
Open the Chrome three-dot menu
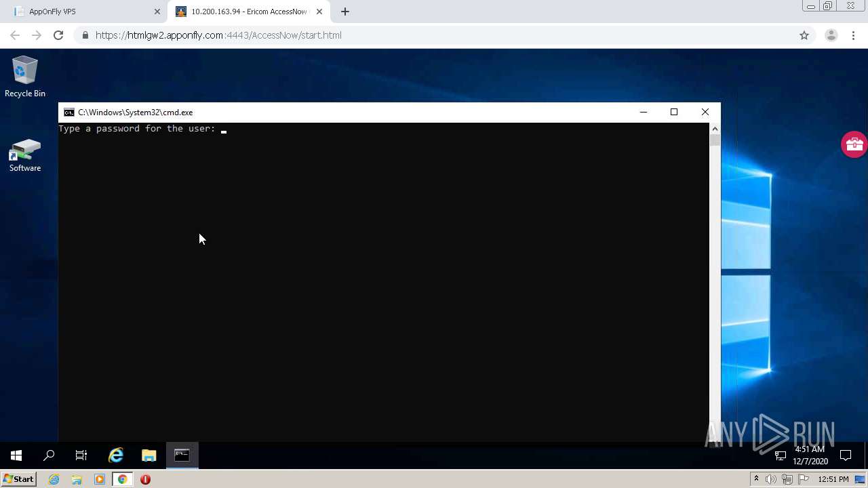pyautogui.click(x=853, y=35)
